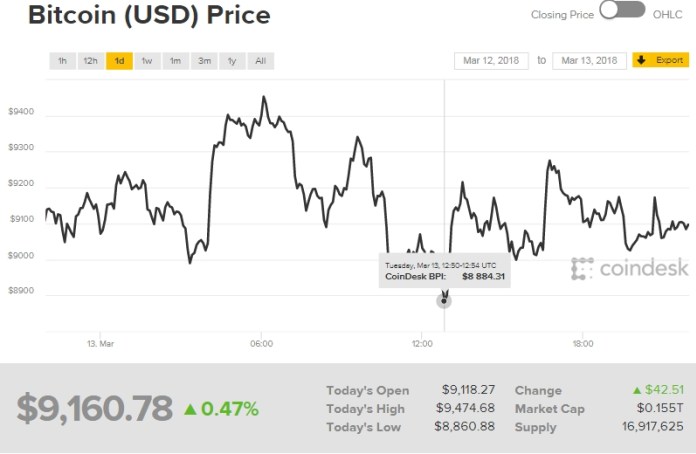This screenshot has height=454, width=696.
Task: Select the 12h time range
Action: click(90, 61)
